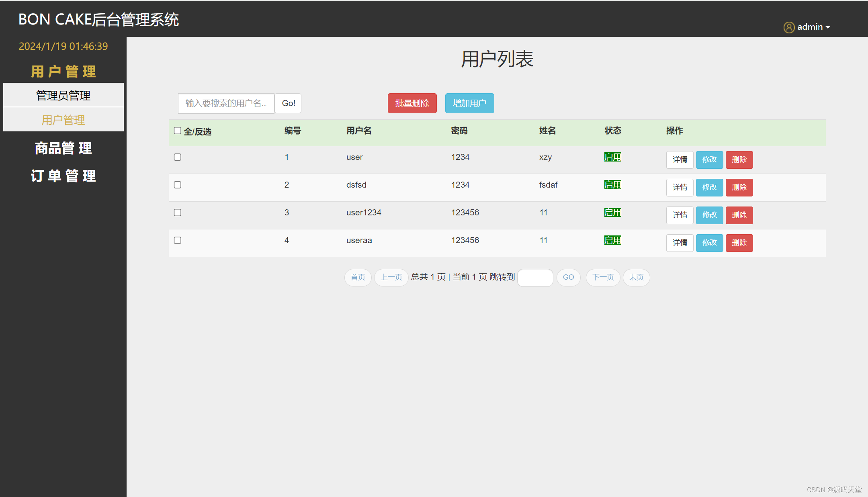Check the box for user1234 row
Image resolution: width=868 pixels, height=497 pixels.
[177, 213]
